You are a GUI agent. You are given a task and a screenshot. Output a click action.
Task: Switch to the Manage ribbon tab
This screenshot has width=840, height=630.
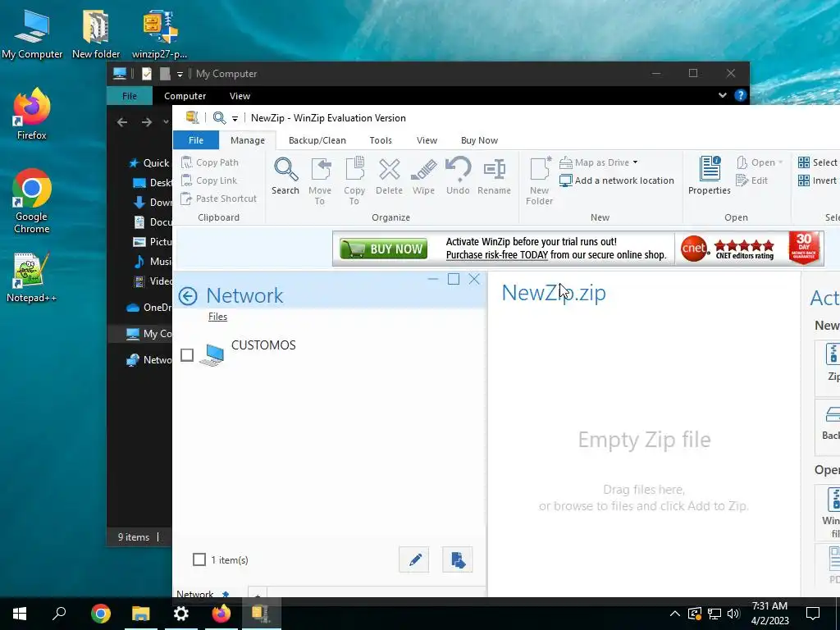(x=248, y=140)
